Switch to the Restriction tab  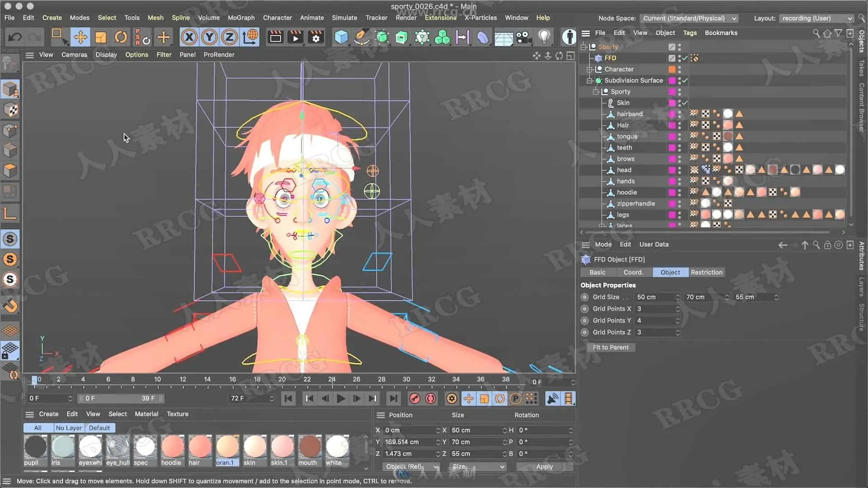pos(706,272)
